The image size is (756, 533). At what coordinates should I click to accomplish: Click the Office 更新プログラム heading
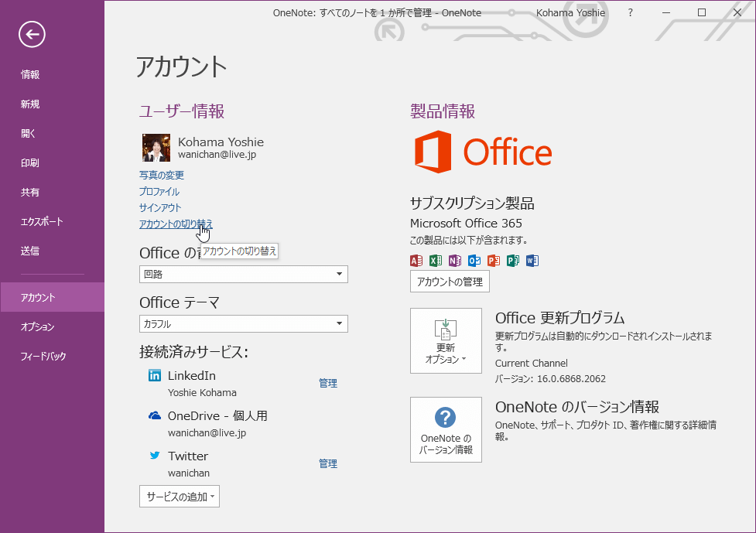(x=559, y=318)
